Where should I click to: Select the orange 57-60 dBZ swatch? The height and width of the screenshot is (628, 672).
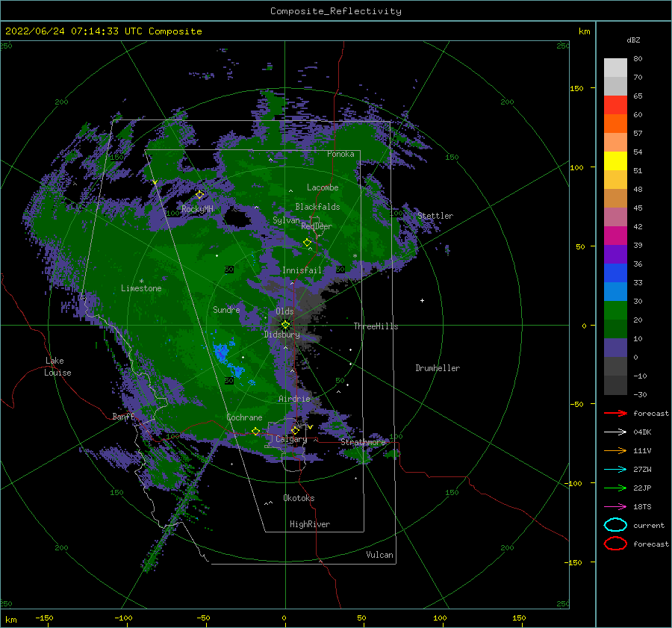pos(615,123)
